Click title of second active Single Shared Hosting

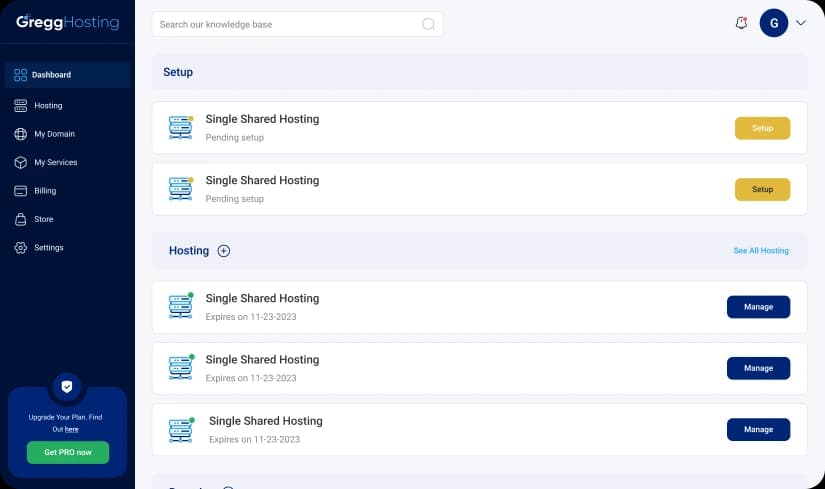262,360
